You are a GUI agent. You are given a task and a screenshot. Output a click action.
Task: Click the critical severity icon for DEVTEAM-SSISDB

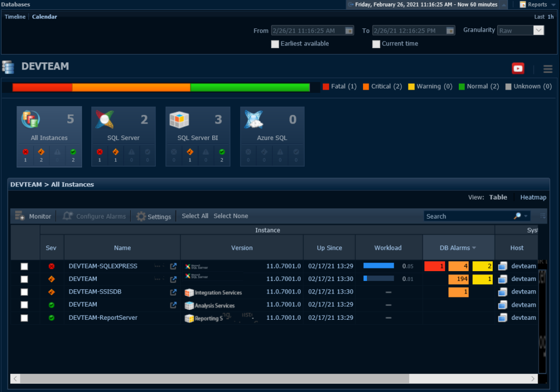pos(51,292)
